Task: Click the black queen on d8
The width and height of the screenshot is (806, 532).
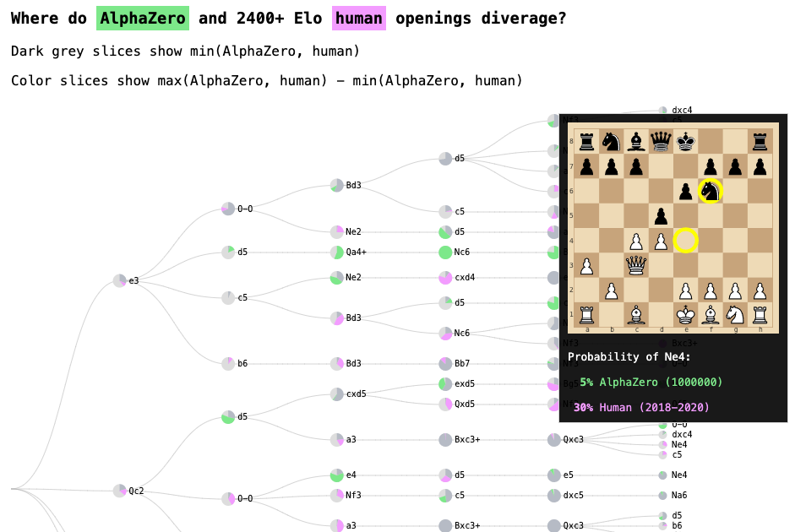Action: click(661, 141)
